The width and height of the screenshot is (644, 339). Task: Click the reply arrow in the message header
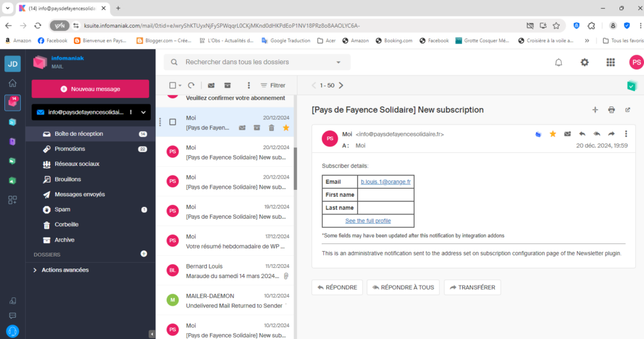582,134
